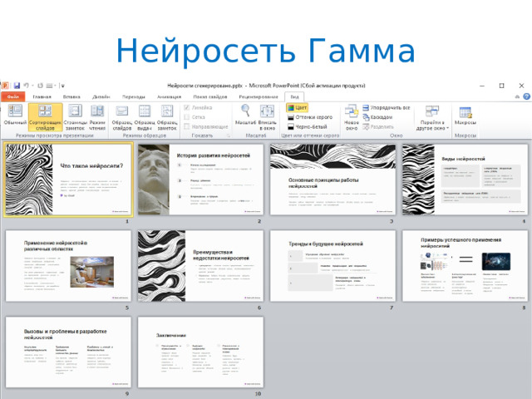Open the Показ слайдов tab
Viewport: 532px width, 399px height.
pos(210,96)
